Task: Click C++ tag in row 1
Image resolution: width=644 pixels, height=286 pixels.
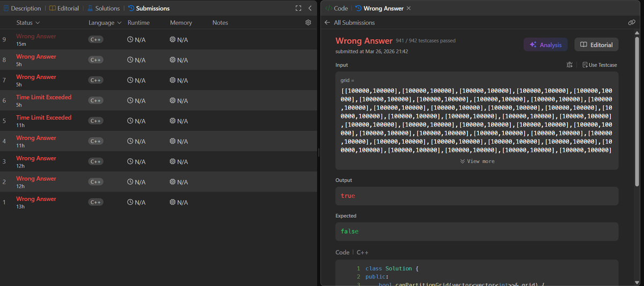Action: pyautogui.click(x=96, y=202)
